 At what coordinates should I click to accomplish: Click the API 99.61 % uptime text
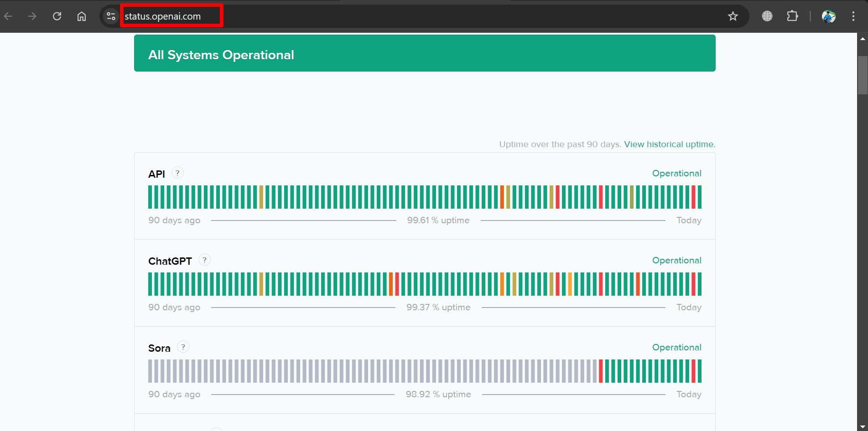(x=438, y=220)
